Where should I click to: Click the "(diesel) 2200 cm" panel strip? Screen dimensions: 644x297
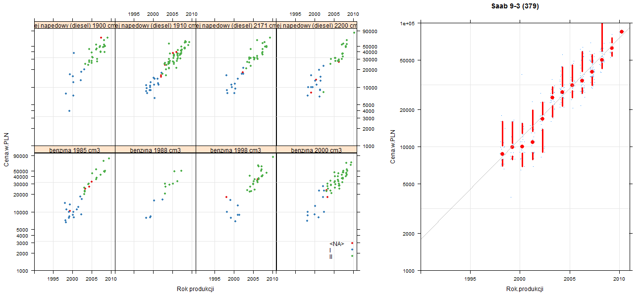coord(317,25)
